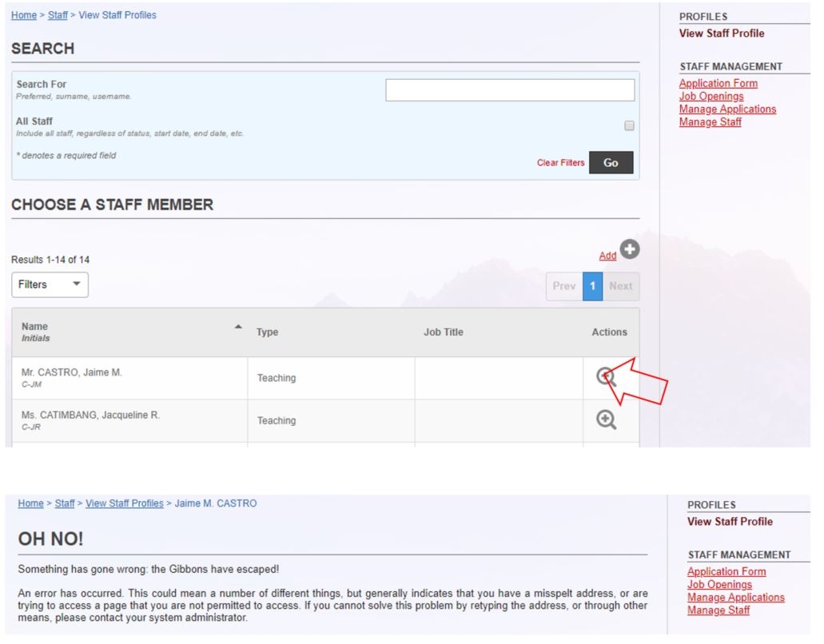Go to the Next results page

coord(621,286)
